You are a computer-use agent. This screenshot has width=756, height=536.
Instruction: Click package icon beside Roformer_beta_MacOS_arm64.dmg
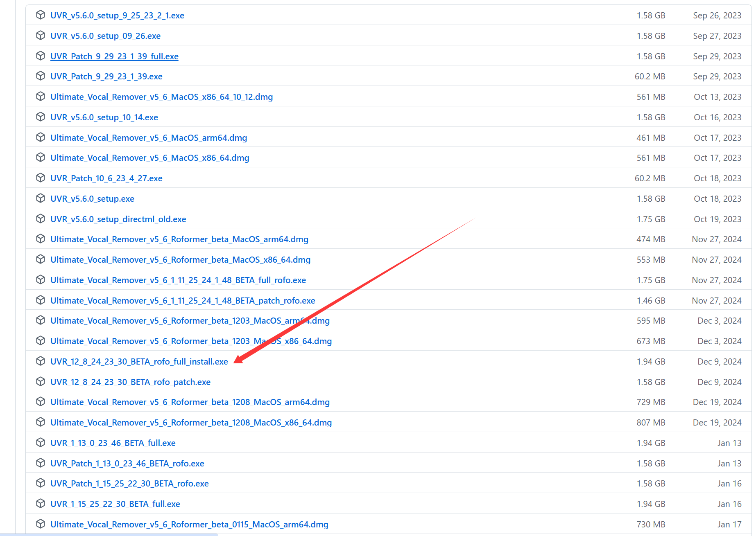click(41, 239)
